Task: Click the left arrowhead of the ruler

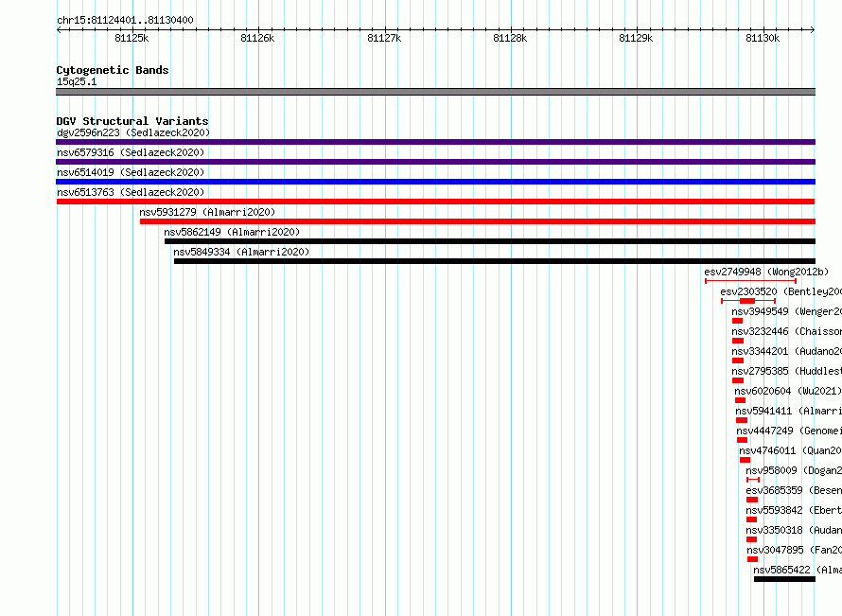Action: pyautogui.click(x=59, y=30)
